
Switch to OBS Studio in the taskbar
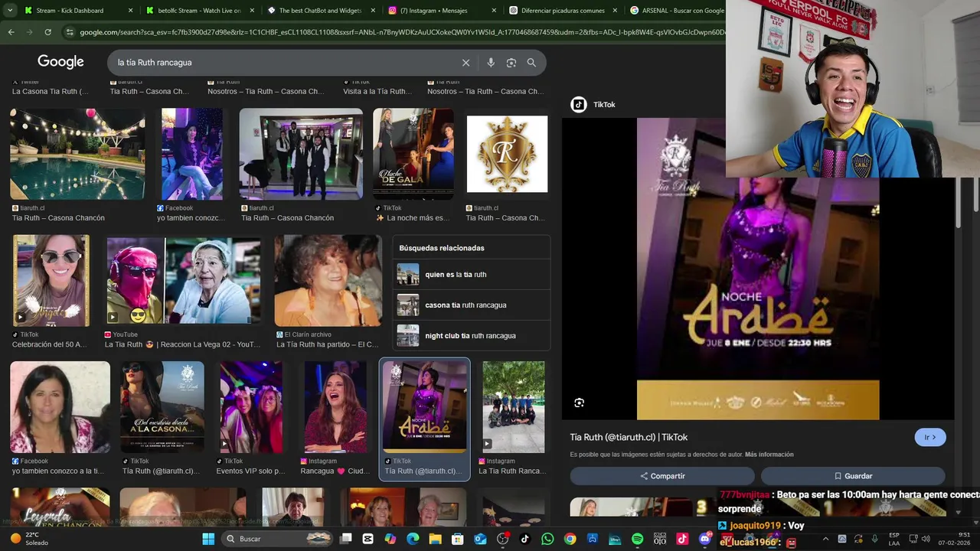503,539
